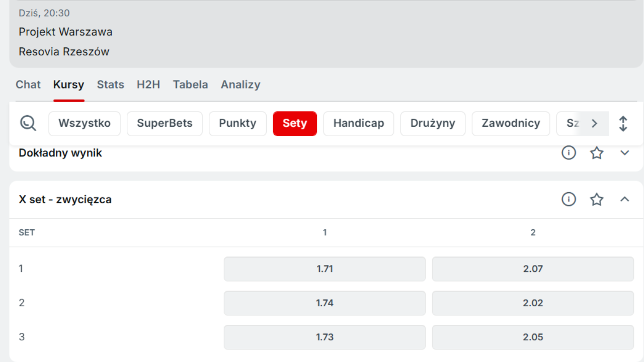Pick set 1 odds 1.71
Screen dimensions: 644x362
(x=325, y=269)
